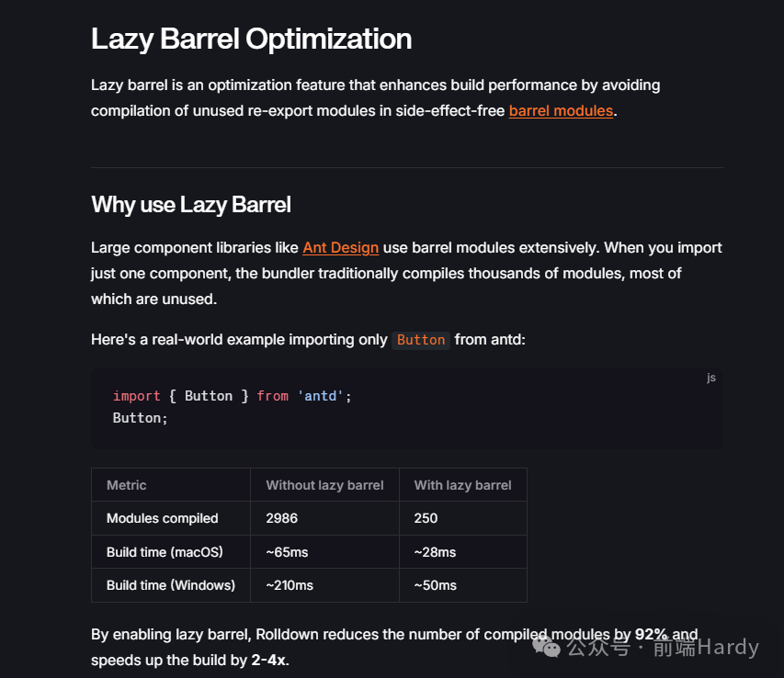Click the inline Button code tag
Image resolution: width=784 pixels, height=678 pixels.
tap(421, 340)
